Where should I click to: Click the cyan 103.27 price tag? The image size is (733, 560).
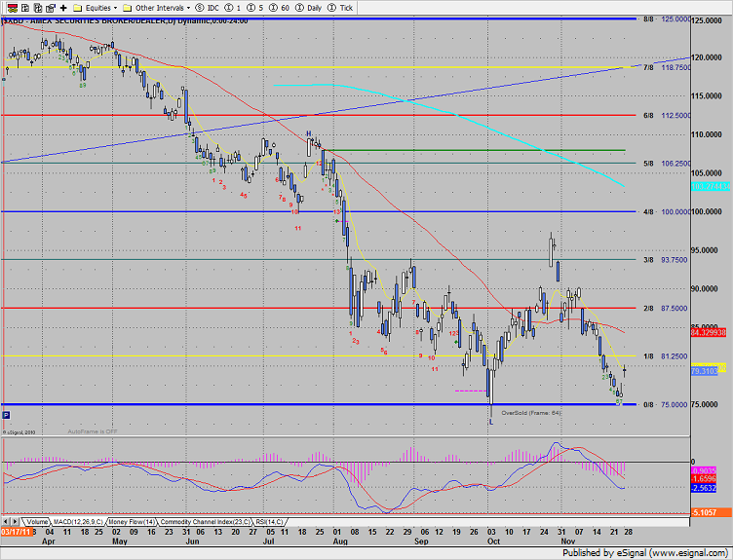click(x=710, y=186)
